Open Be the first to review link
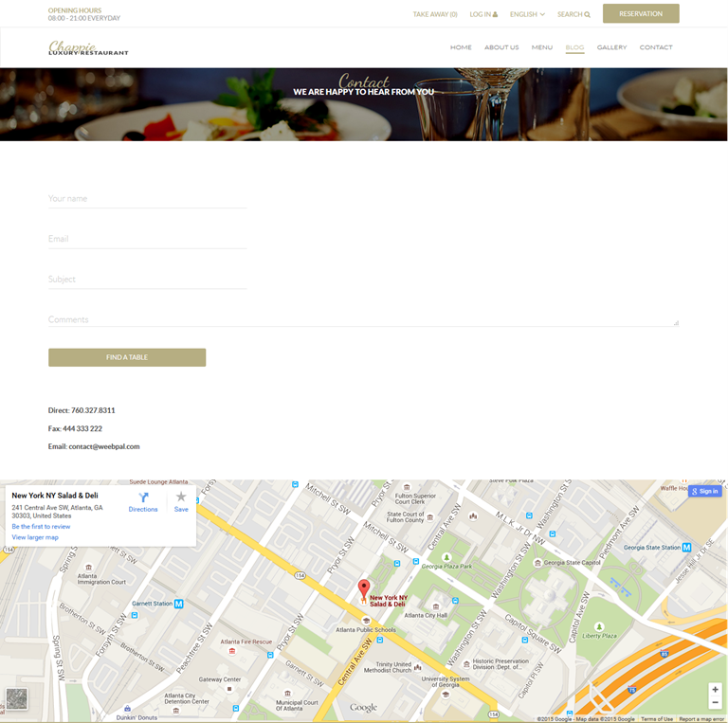This screenshot has height=723, width=728. (41, 526)
